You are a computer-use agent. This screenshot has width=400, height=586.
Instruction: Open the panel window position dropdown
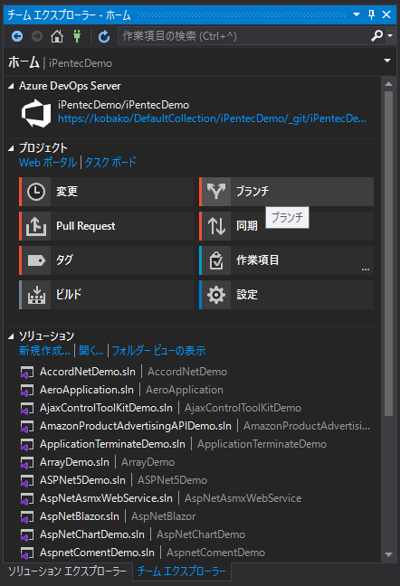356,15
